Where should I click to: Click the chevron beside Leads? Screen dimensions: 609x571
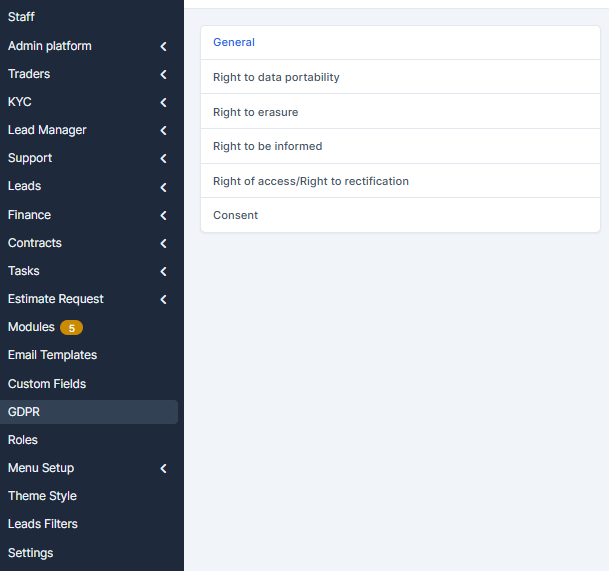163,187
